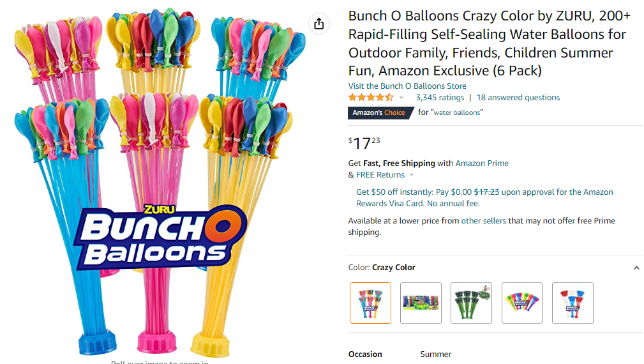The image size is (644, 364).
Task: Collapse the Color options section chevron
Action: click(x=636, y=268)
